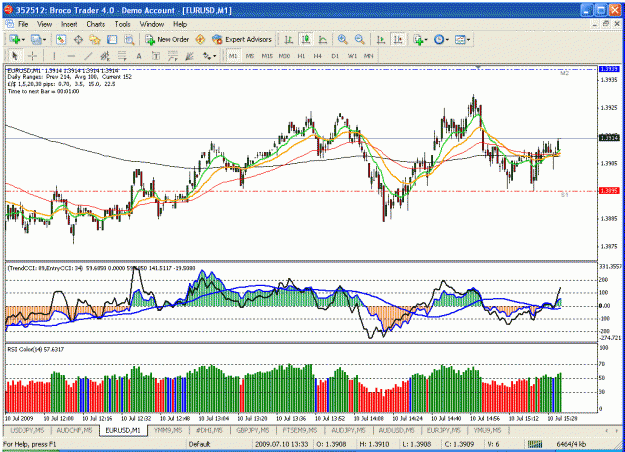Click the orange diamond MetaEditor icon
This screenshot has width=625, height=452.
tap(200, 39)
